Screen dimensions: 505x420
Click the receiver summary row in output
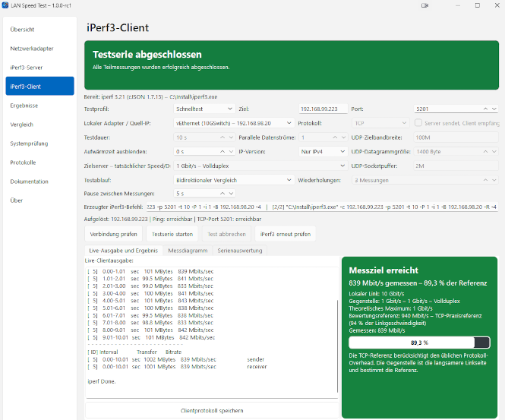177,367
